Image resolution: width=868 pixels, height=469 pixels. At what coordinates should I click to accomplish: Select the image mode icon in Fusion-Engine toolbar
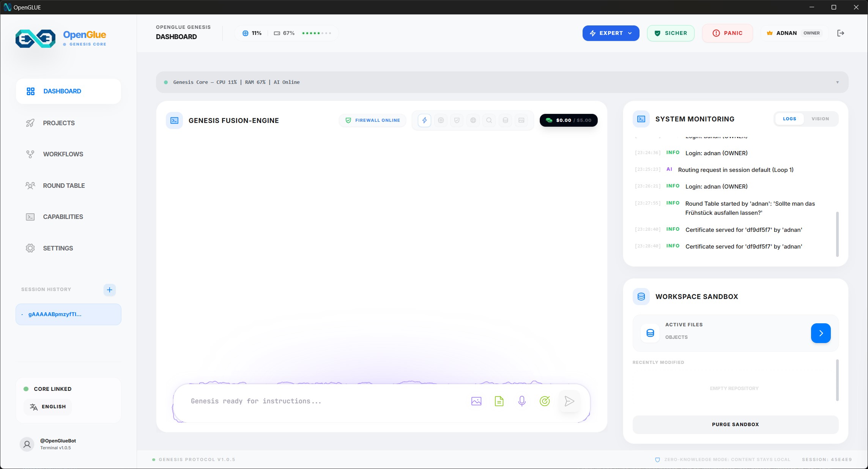(x=521, y=120)
